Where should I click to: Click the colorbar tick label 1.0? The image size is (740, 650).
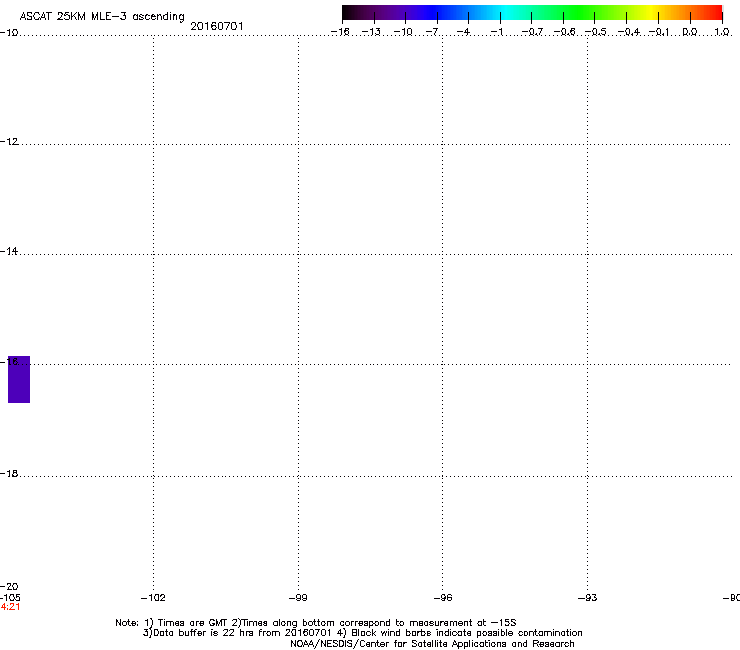pyautogui.click(x=722, y=32)
